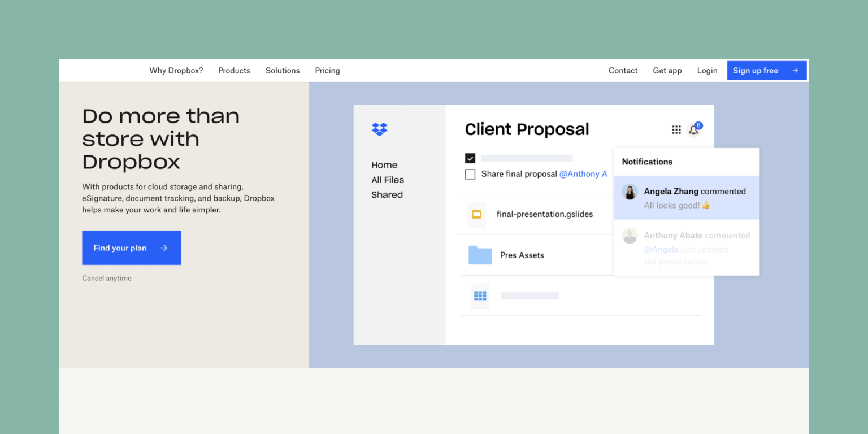Click Angela Zhang's avatar in Notifications
Viewport: 868px width, 434px height.
coord(630,192)
